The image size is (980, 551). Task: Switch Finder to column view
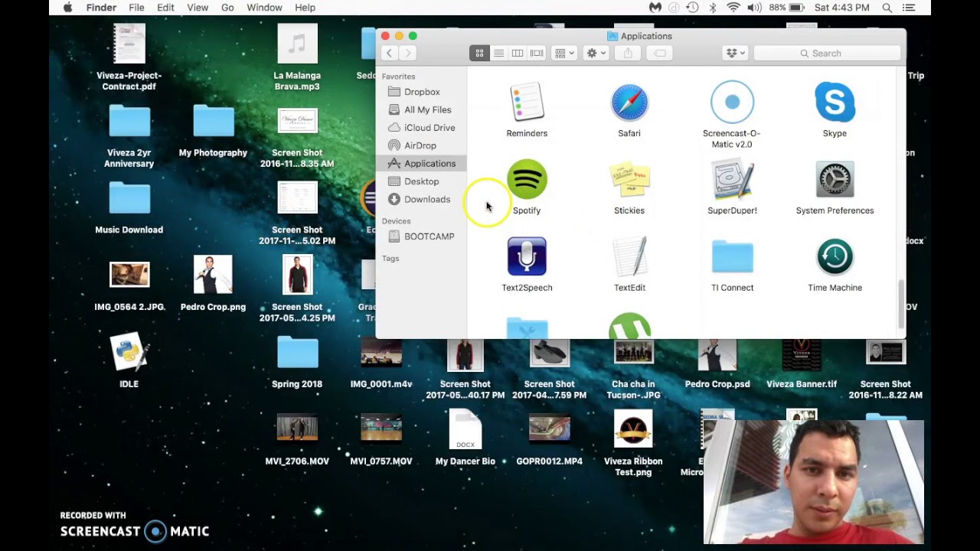click(x=518, y=53)
